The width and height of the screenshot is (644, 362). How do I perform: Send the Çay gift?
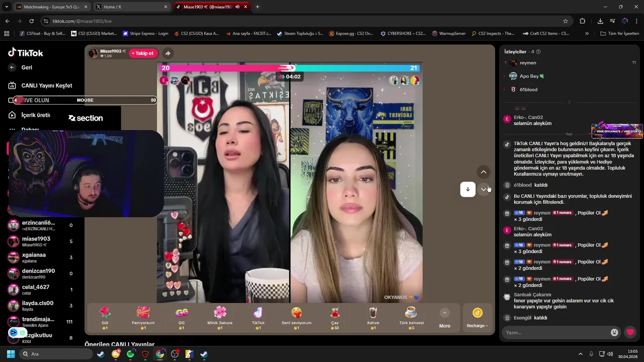coord(335,318)
